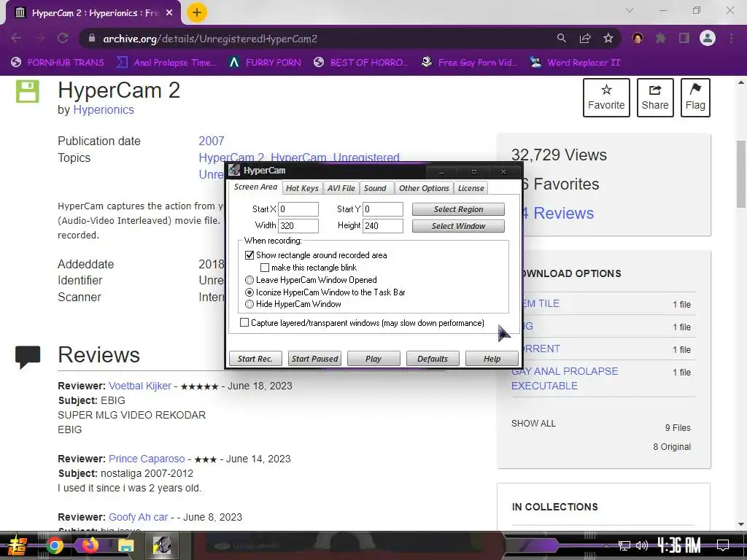Viewport: 747px width, 560px height.
Task: Click the Favorite star button
Action: pos(606,98)
